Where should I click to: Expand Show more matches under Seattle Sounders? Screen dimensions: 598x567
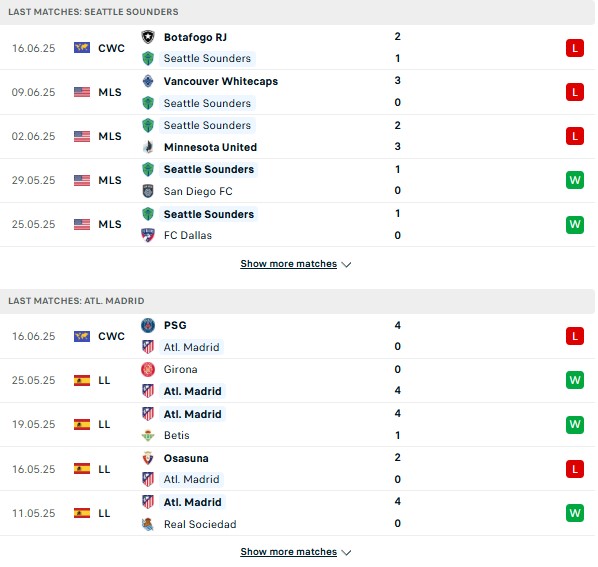289,264
